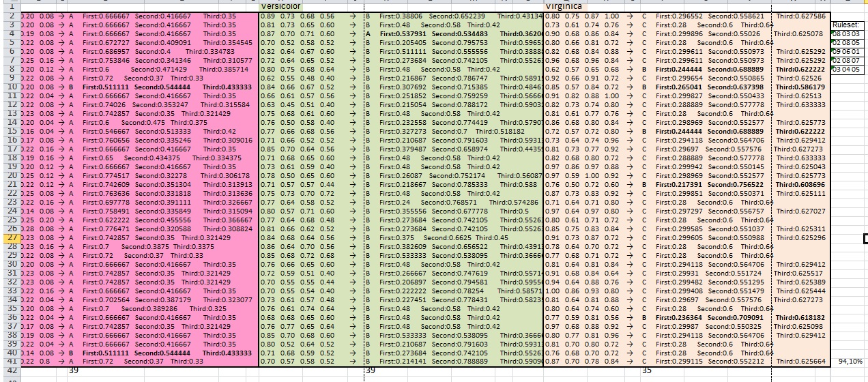Click the bold B class cell in row 10
This screenshot has height=382, width=868.
pyautogui.click(x=71, y=87)
